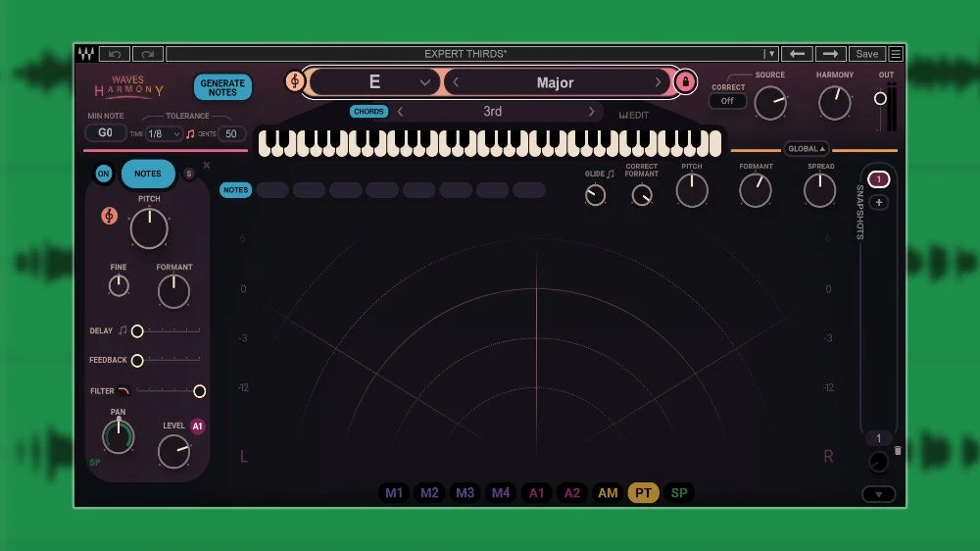Click the EXPERT THIRDS preset name
The width and height of the screenshot is (980, 551).
(465, 54)
